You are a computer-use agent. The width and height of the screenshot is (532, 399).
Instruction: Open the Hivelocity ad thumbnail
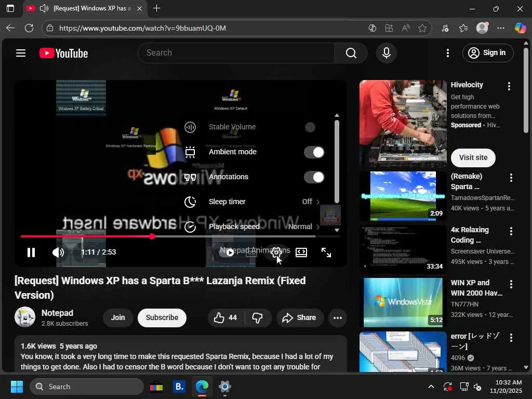[403, 124]
